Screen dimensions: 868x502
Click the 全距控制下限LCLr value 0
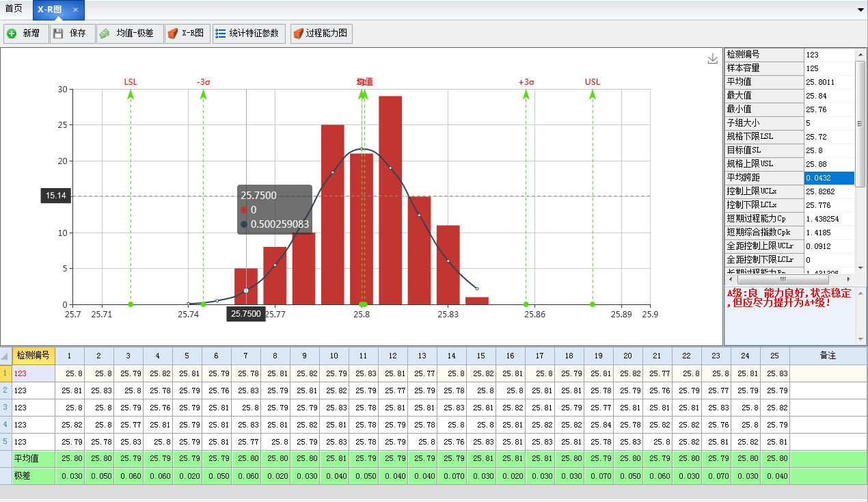(829, 260)
